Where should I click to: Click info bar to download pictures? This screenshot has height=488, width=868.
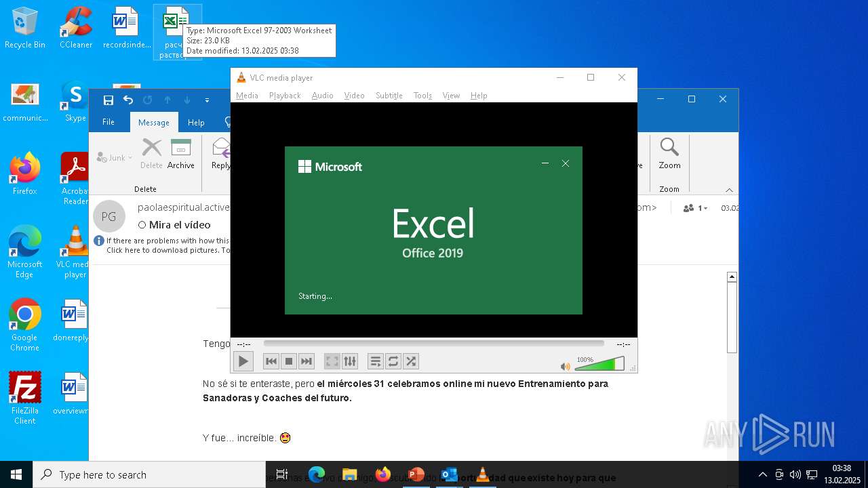tap(163, 245)
